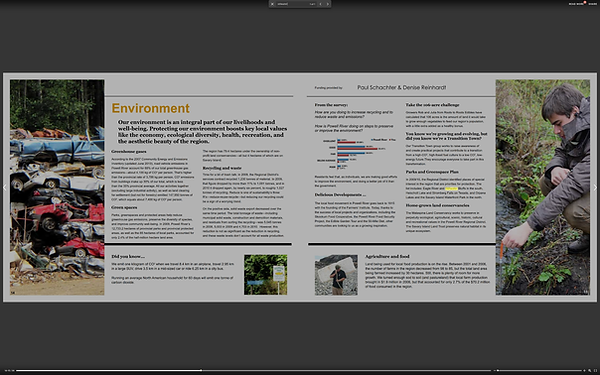The width and height of the screenshot is (600, 375).
Task: Click the yellow highlighted search match
Action: 451,189
